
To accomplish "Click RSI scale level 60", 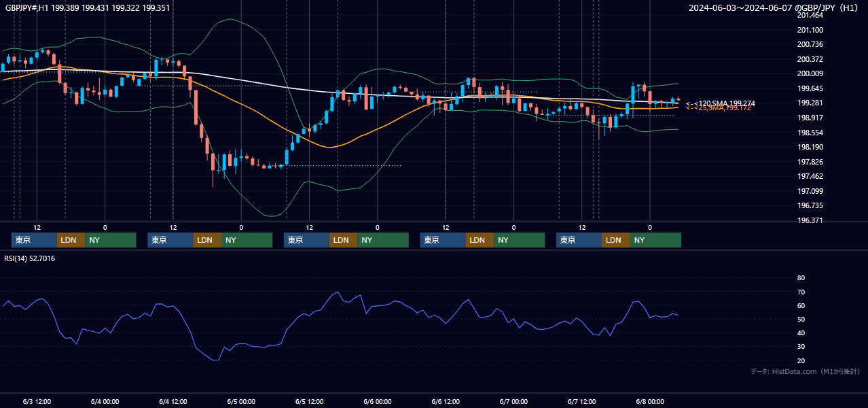I will pyautogui.click(x=801, y=305).
